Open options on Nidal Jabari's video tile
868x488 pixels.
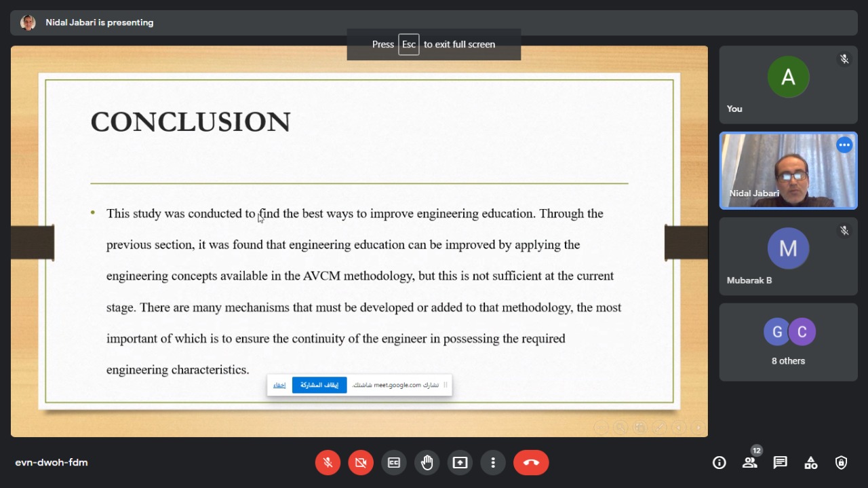[844, 145]
